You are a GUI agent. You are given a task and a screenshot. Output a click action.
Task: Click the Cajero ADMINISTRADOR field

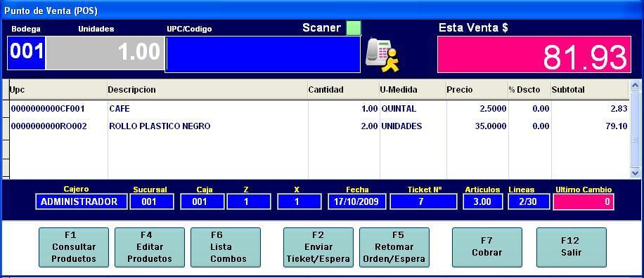tap(82, 201)
